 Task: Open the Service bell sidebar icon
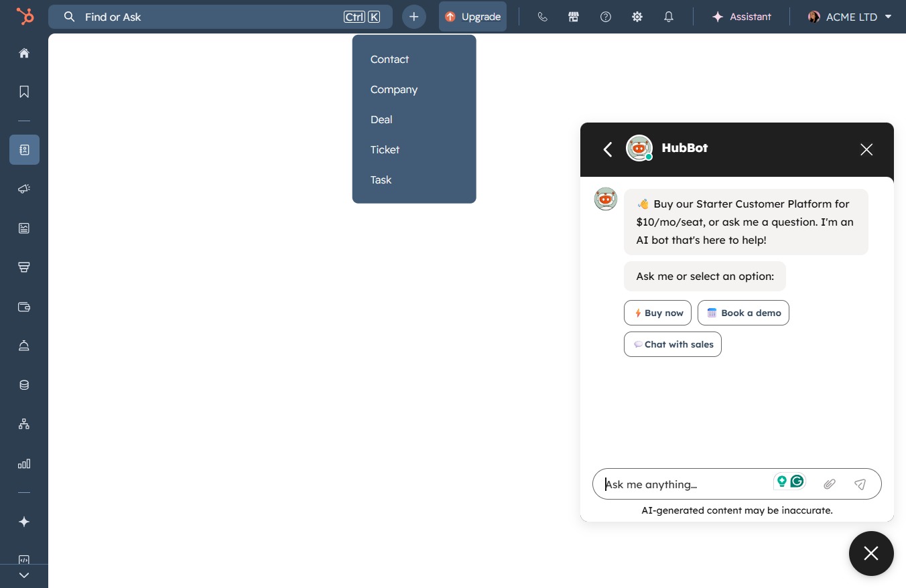24,346
